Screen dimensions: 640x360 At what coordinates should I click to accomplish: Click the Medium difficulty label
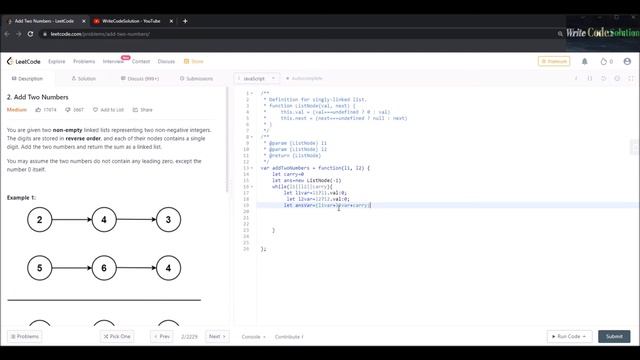(x=17, y=109)
